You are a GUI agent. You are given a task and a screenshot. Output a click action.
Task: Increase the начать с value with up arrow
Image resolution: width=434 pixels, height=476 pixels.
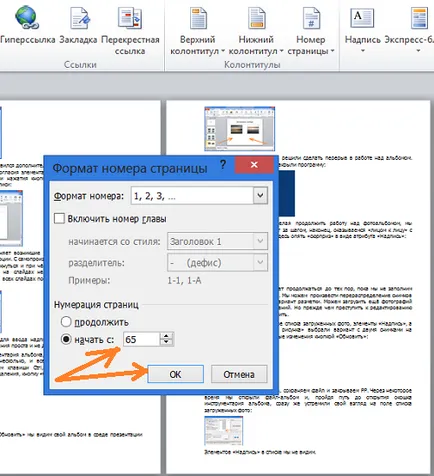(x=166, y=336)
